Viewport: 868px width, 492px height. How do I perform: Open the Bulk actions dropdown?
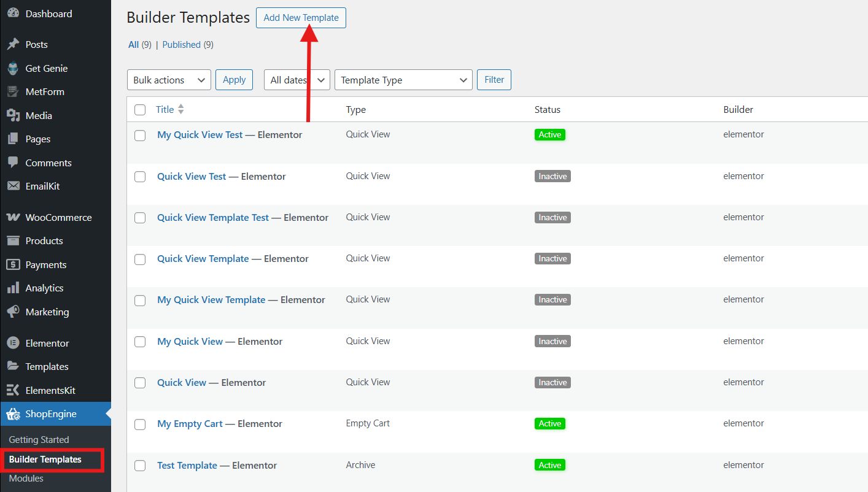pyautogui.click(x=168, y=80)
